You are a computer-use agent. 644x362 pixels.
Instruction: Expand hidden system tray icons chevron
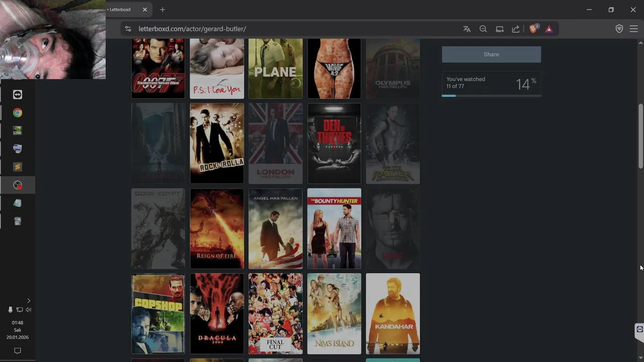tap(28, 301)
